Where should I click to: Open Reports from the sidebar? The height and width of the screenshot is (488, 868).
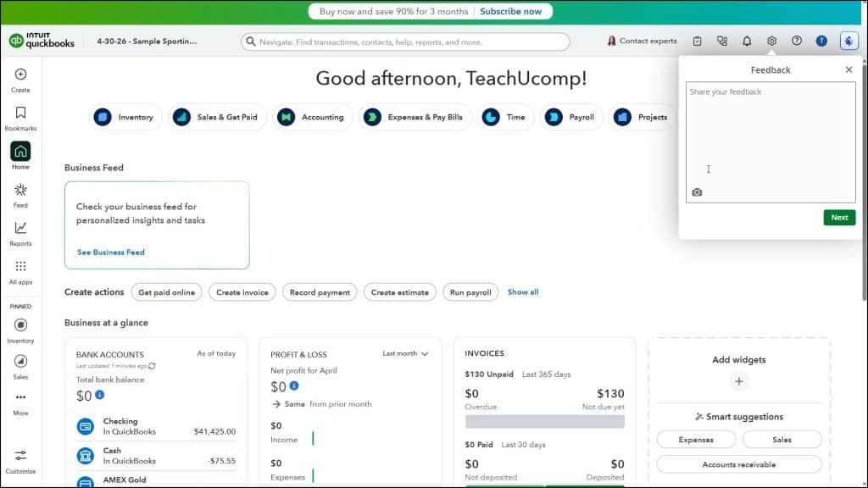pos(20,234)
